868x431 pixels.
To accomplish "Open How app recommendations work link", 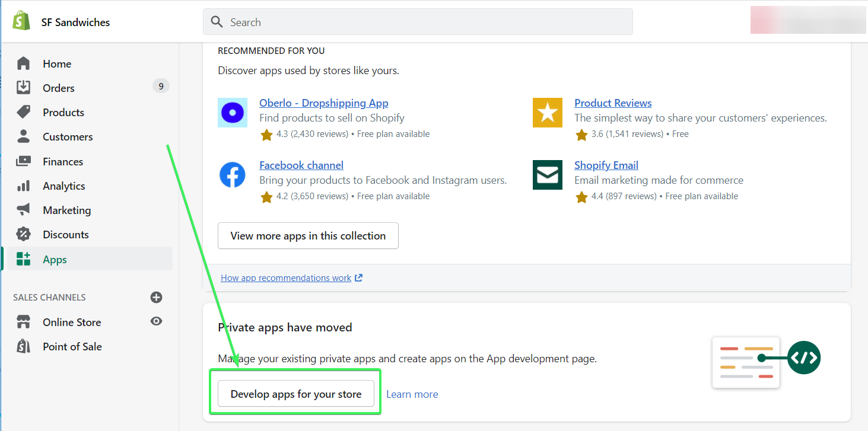I will pos(291,277).
